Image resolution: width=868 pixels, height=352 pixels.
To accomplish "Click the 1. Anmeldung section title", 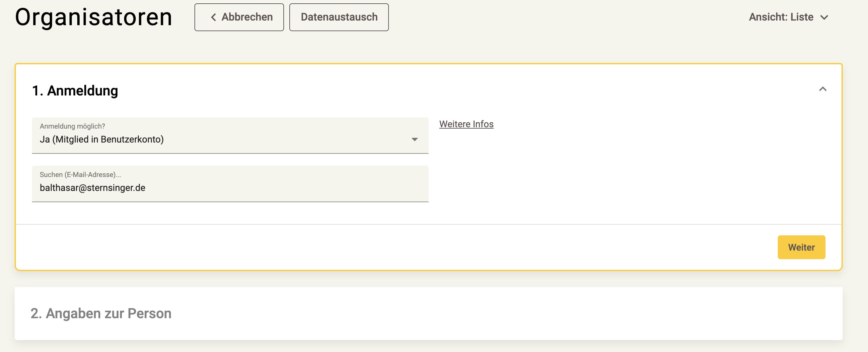I will coord(75,91).
